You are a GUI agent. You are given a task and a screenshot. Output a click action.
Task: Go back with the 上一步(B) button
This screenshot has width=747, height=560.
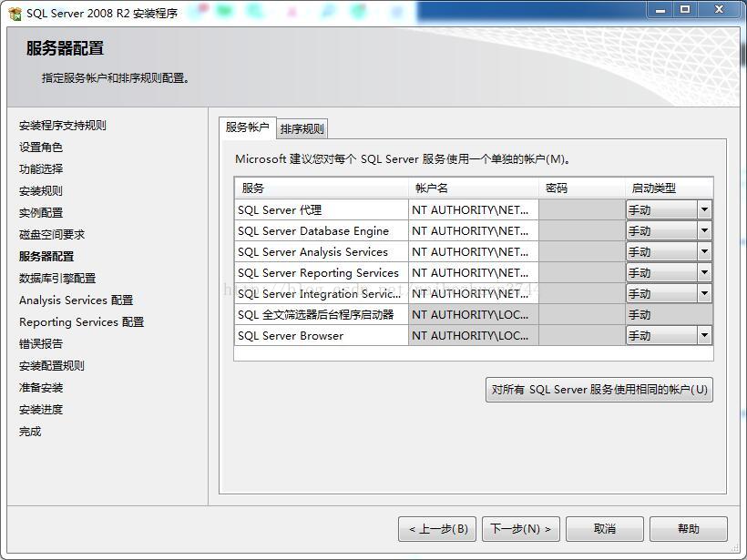coord(437,528)
